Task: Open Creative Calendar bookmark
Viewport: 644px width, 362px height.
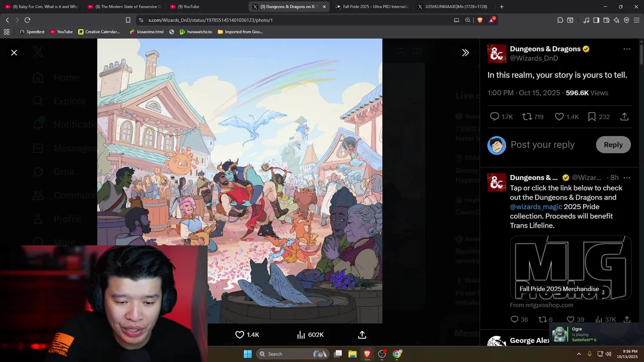Action: click(x=99, y=32)
